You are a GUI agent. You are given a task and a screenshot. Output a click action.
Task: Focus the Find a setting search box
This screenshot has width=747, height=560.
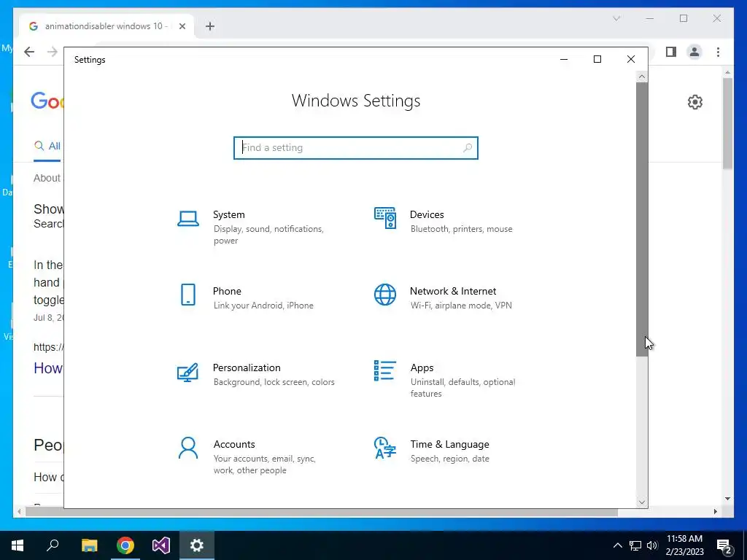tap(356, 147)
